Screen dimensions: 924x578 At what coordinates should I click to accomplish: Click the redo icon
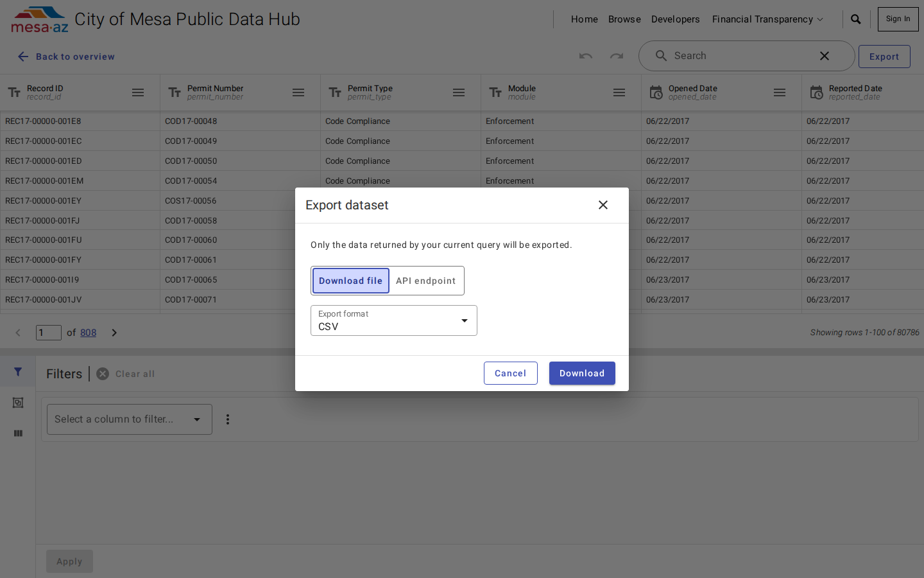[617, 56]
